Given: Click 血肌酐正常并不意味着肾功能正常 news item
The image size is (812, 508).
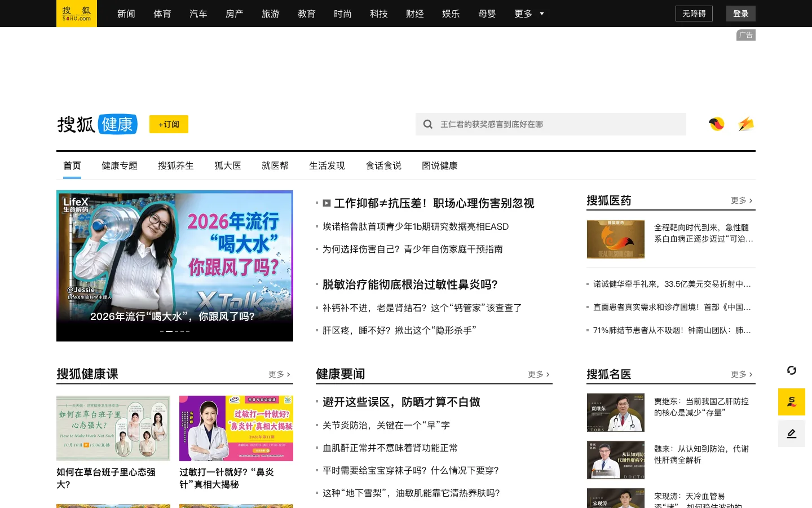Looking at the screenshot, I should click(x=390, y=448).
